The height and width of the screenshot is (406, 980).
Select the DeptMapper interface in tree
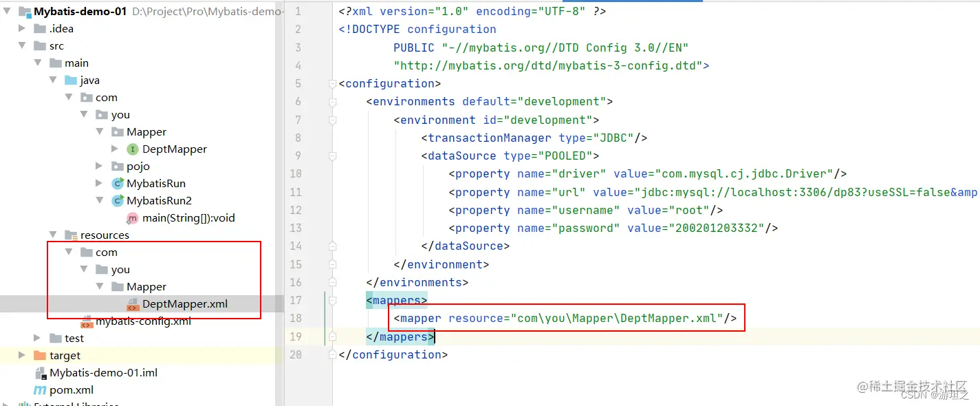coord(175,149)
